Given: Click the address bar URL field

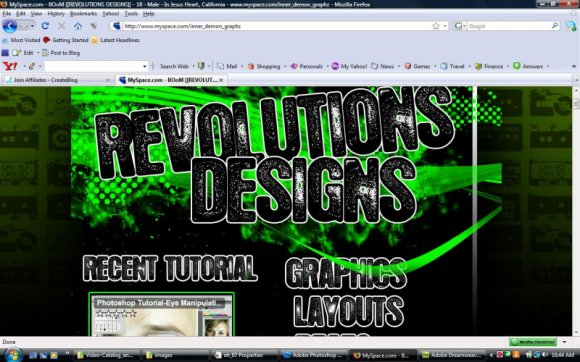Looking at the screenshot, I should coord(277,26).
